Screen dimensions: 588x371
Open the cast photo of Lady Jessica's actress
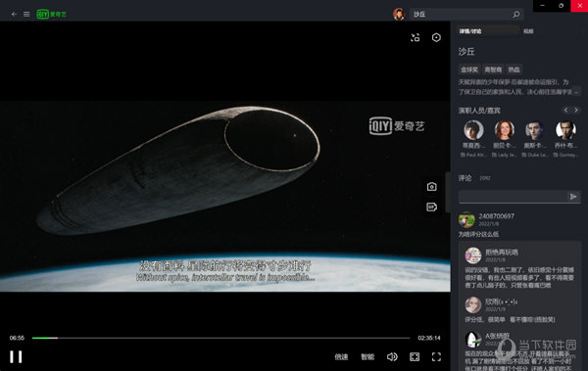coord(505,130)
